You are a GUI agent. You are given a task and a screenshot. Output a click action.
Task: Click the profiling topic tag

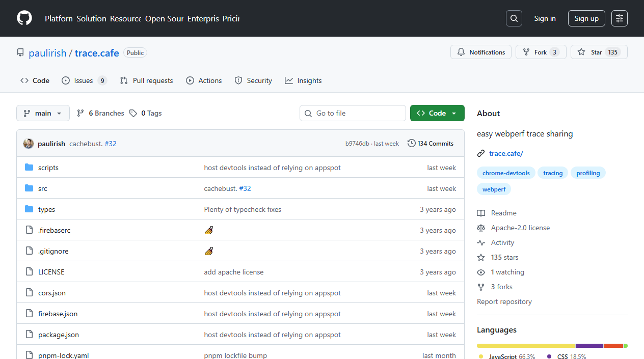[x=588, y=173]
